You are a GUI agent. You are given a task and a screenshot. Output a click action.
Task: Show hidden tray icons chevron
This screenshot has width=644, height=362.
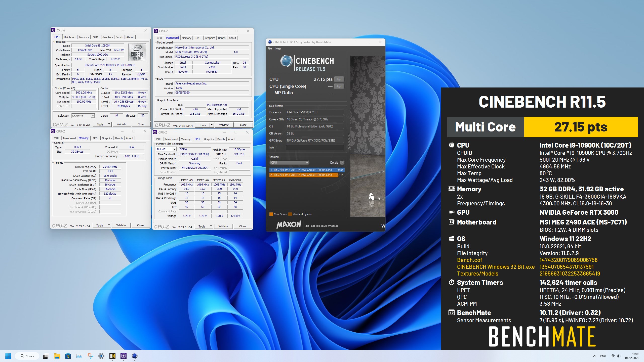pos(595,356)
